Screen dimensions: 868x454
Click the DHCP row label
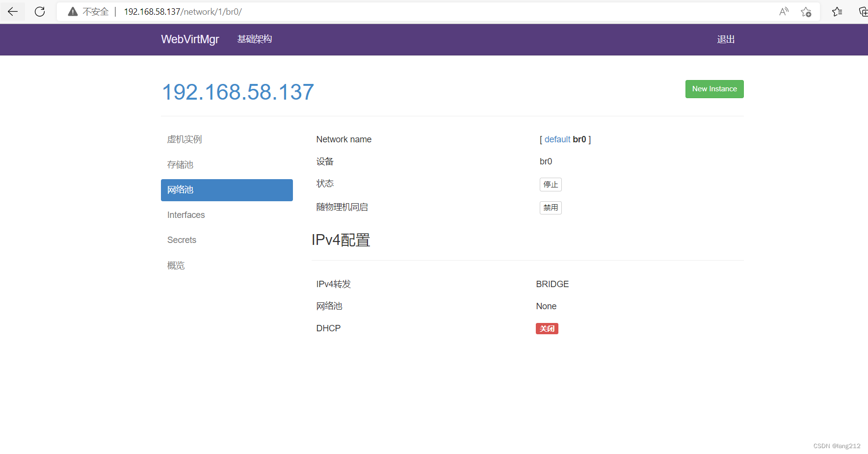point(328,328)
